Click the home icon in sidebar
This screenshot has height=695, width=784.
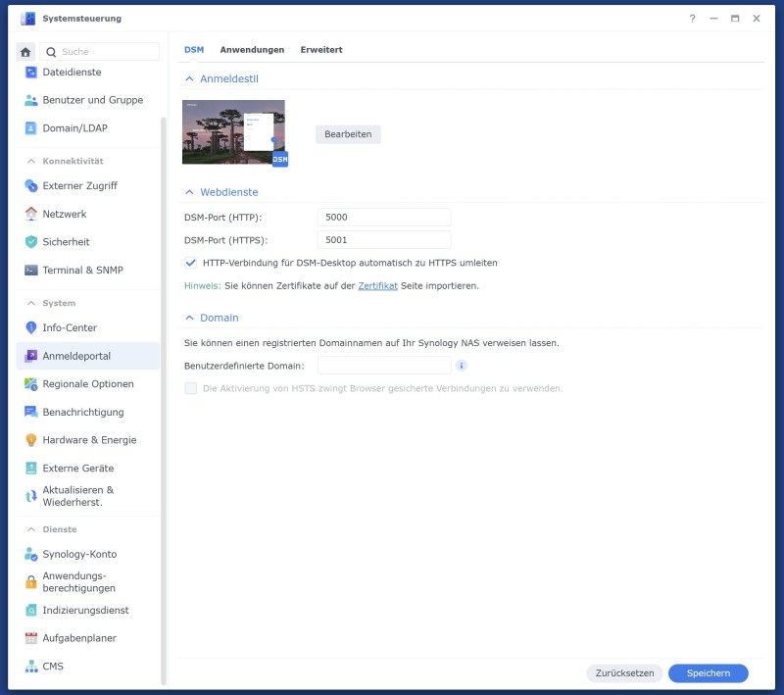pyautogui.click(x=26, y=52)
